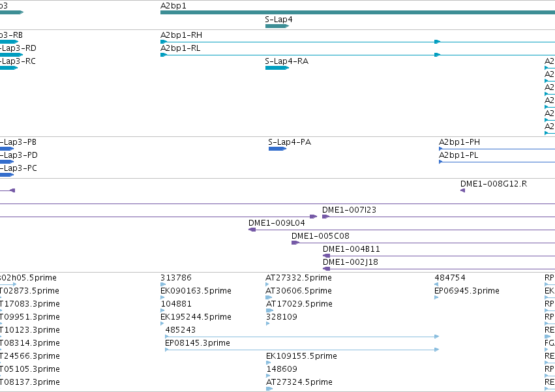Click the DME1-007I23 cDNA label

click(349, 210)
